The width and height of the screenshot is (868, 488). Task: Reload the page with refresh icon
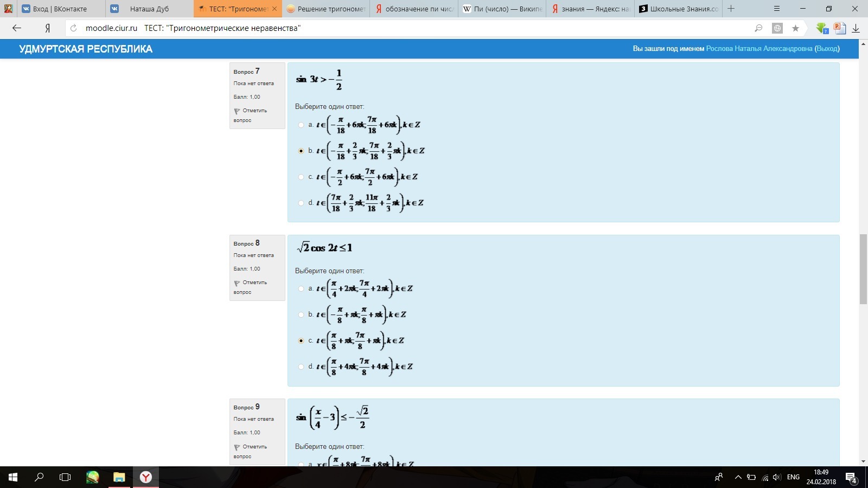point(74,28)
